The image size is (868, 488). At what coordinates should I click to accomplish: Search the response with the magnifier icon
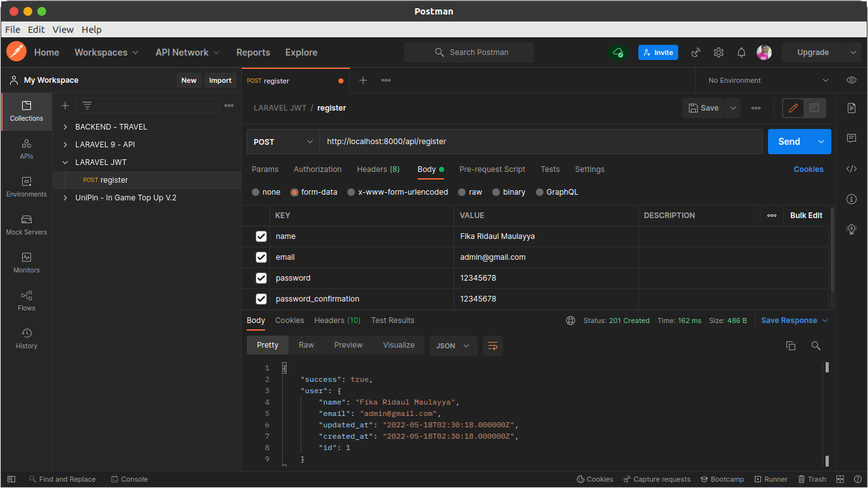point(816,345)
